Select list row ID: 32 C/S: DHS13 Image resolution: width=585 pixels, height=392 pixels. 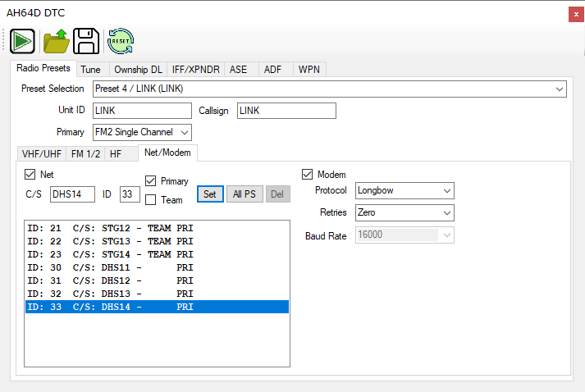point(157,294)
